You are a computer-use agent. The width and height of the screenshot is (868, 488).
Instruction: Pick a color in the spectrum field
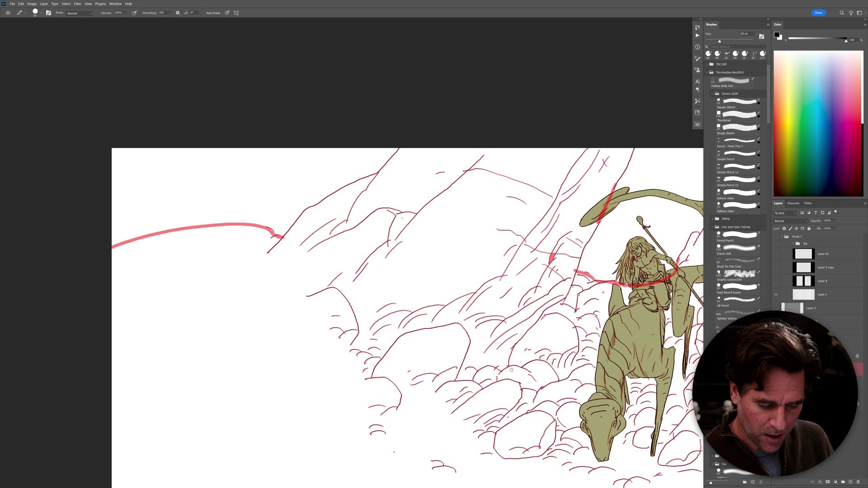[818, 123]
